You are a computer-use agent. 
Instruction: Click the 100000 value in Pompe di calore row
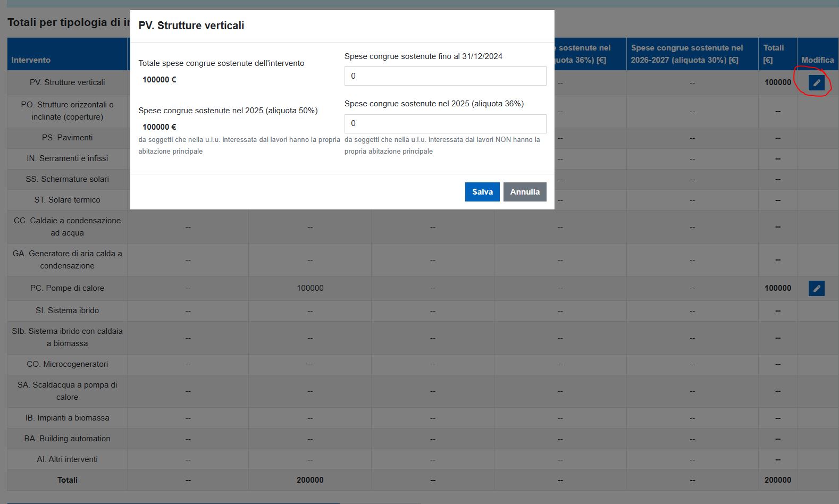pos(310,288)
